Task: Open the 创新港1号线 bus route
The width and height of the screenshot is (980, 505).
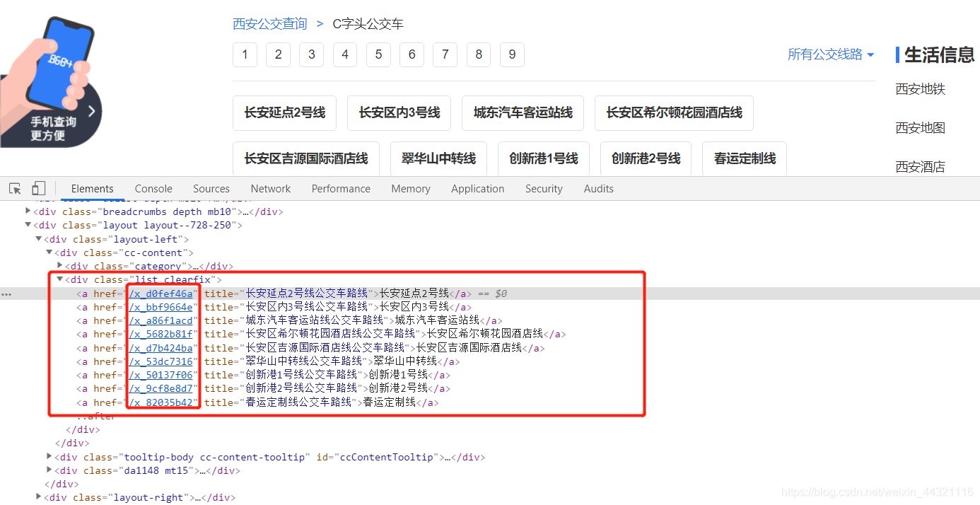Action: (544, 158)
